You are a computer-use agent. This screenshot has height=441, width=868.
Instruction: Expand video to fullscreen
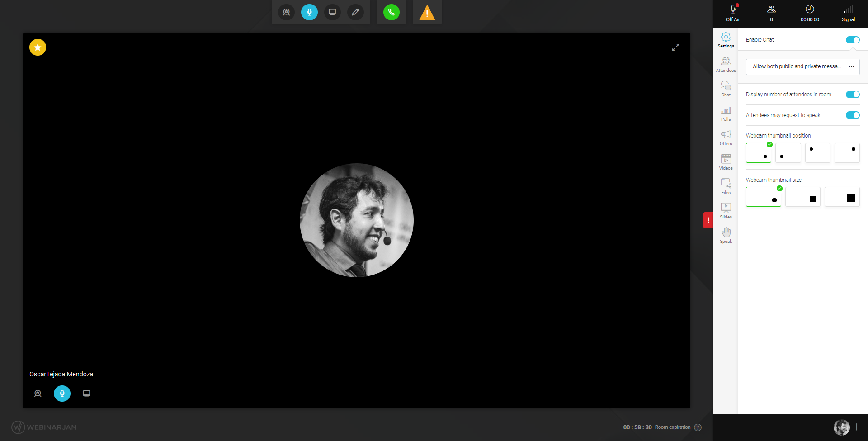click(675, 47)
